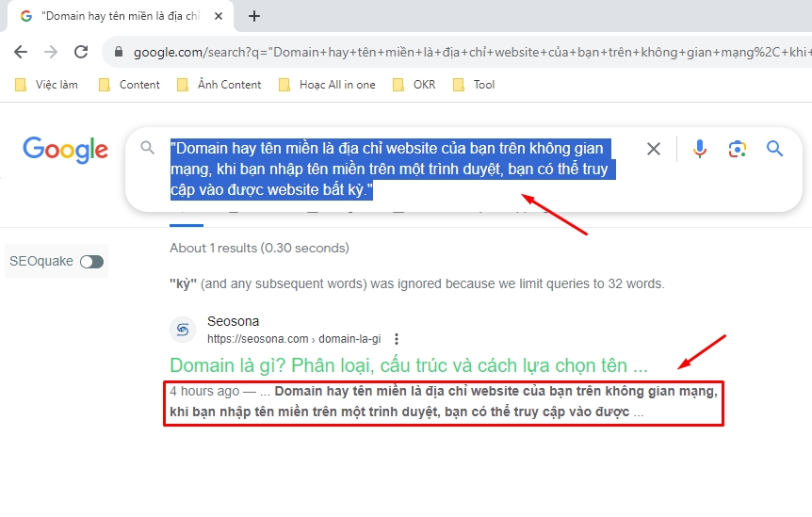This screenshot has height=517, width=812.
Task: Select the active Google search browser tab
Action: tap(121, 16)
